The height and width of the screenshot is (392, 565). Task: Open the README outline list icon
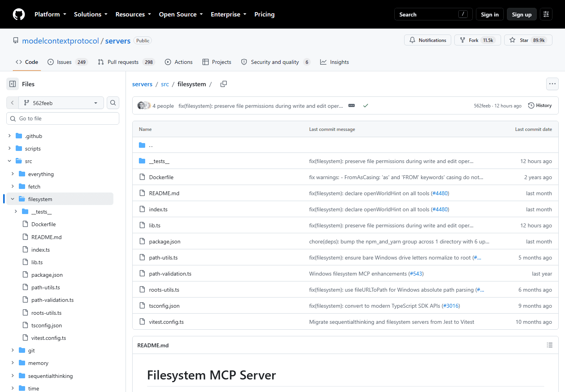550,345
